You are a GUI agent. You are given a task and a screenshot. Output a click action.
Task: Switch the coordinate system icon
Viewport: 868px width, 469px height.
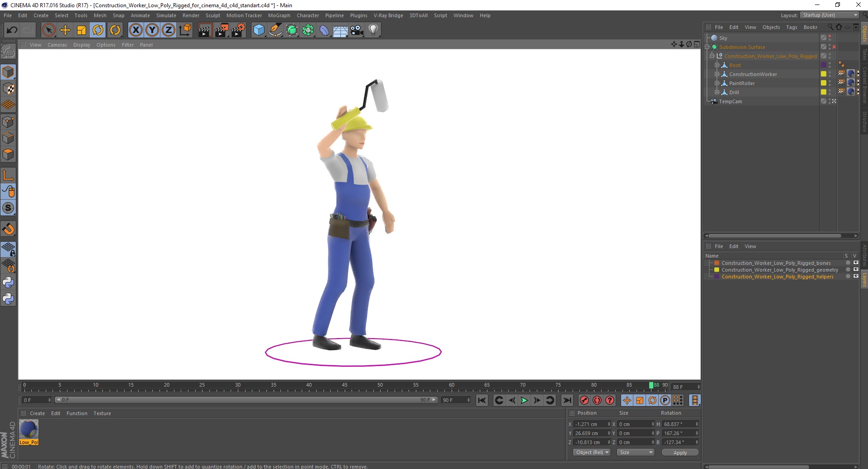pyautogui.click(x=185, y=30)
